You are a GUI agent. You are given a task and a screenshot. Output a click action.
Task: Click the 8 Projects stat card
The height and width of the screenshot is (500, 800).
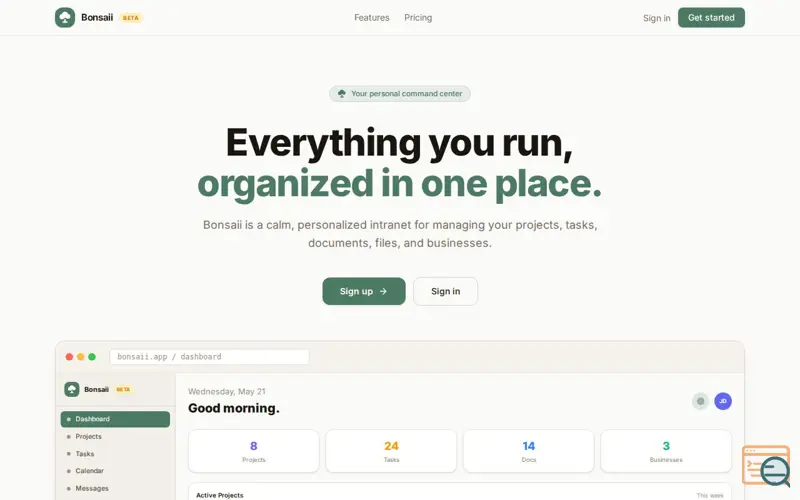[x=254, y=451]
